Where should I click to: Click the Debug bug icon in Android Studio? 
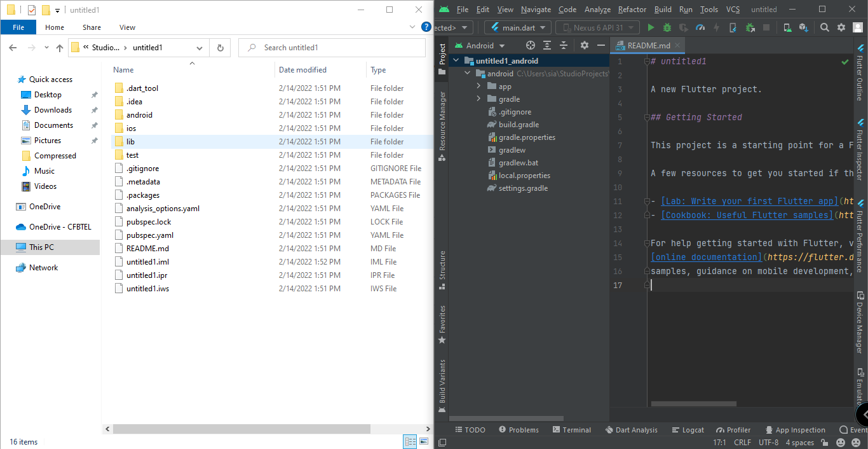667,27
